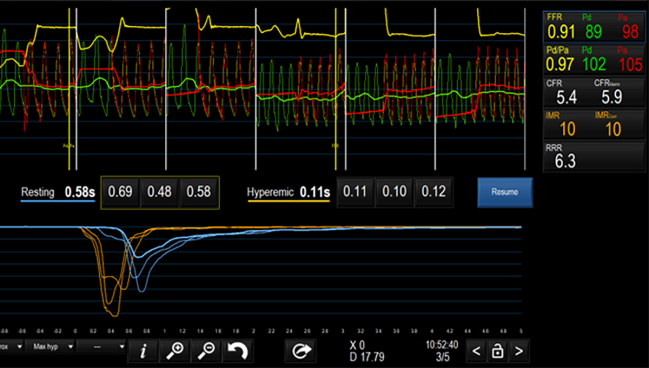Click the yellow Pd/Pa cursor marker line

click(x=69, y=89)
